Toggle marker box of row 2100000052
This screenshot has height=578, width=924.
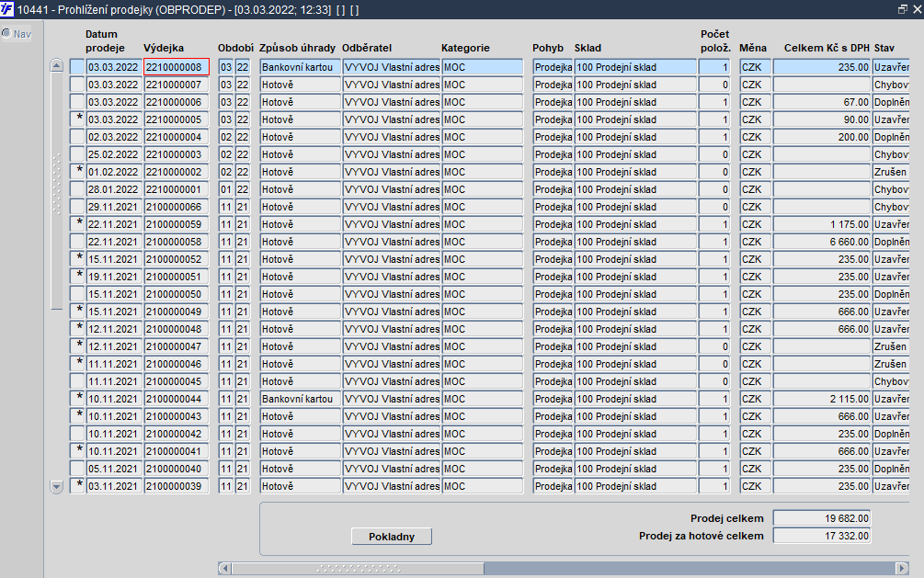pos(77,259)
